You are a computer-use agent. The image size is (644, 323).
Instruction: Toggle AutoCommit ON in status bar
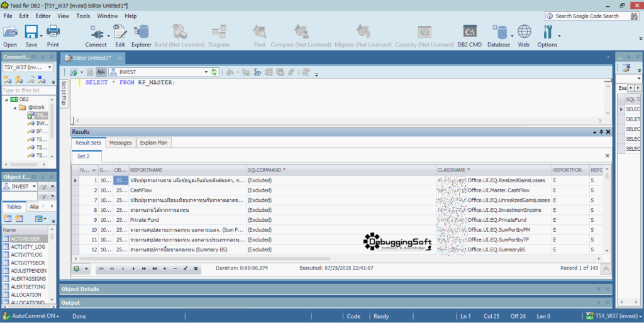pyautogui.click(x=31, y=317)
